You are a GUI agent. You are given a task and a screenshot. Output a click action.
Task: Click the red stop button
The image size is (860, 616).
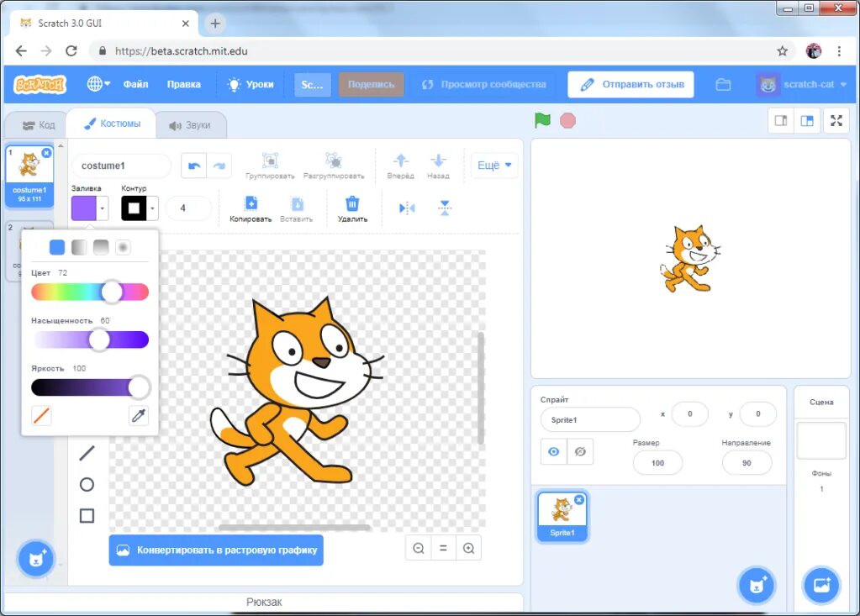tap(567, 120)
